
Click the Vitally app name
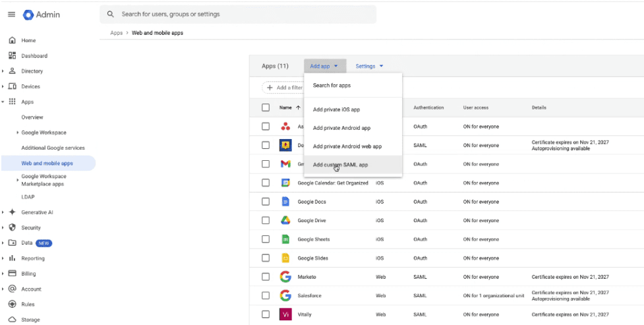point(305,314)
